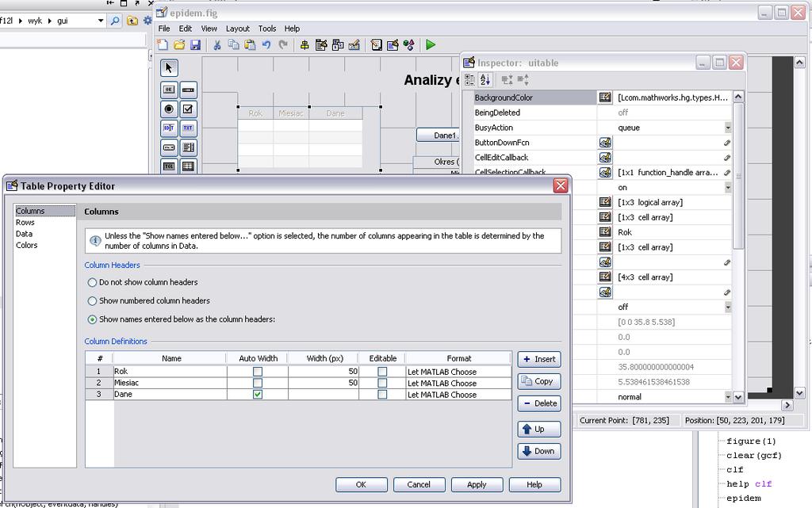Select the arrow Select tool in palette

click(169, 68)
